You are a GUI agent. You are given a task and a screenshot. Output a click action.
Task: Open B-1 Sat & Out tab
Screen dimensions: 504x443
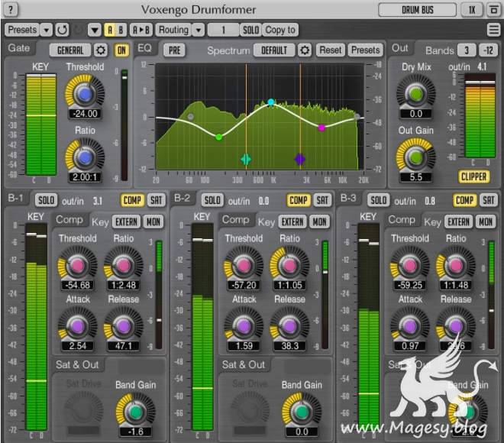tap(77, 364)
